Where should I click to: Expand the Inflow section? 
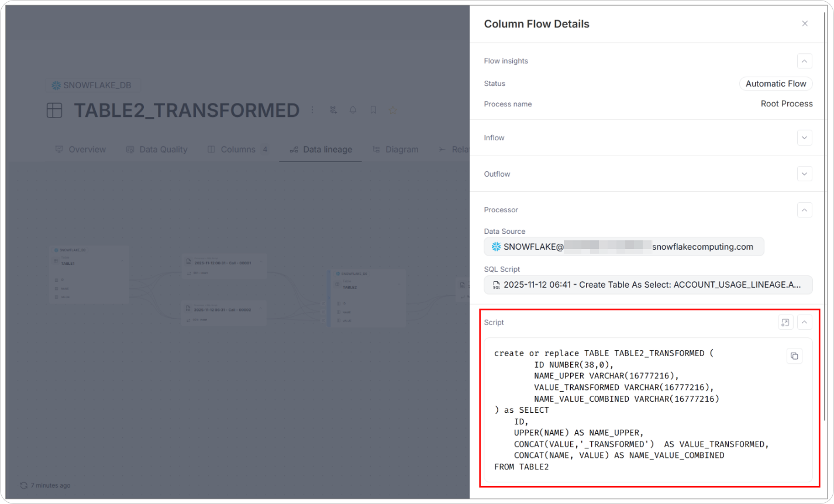pos(804,138)
